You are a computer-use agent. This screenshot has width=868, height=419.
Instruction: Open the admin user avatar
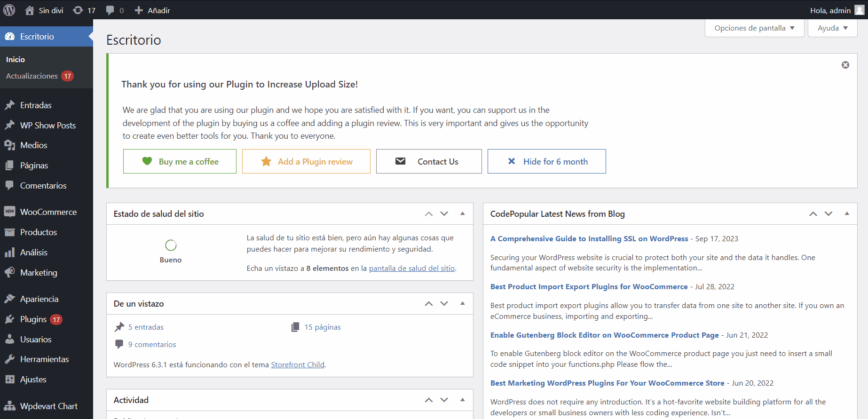click(859, 10)
